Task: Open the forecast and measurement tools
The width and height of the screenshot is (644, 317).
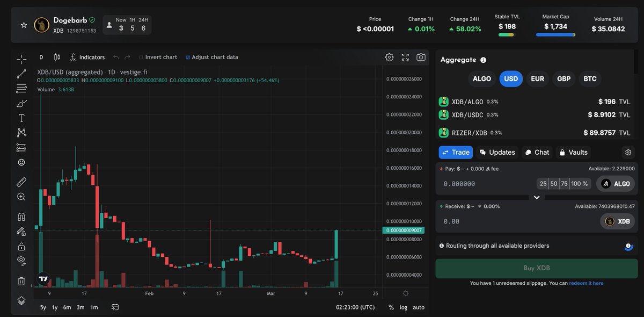Action: click(x=21, y=147)
